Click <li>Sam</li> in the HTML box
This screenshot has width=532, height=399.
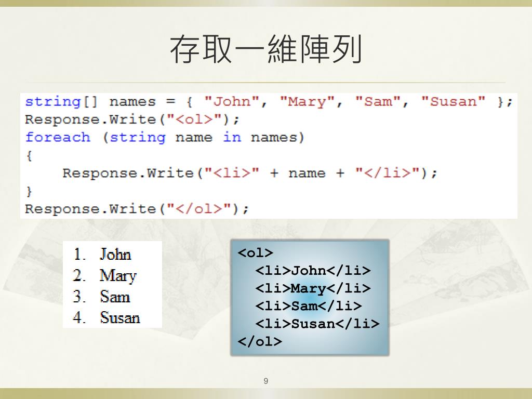[309, 306]
